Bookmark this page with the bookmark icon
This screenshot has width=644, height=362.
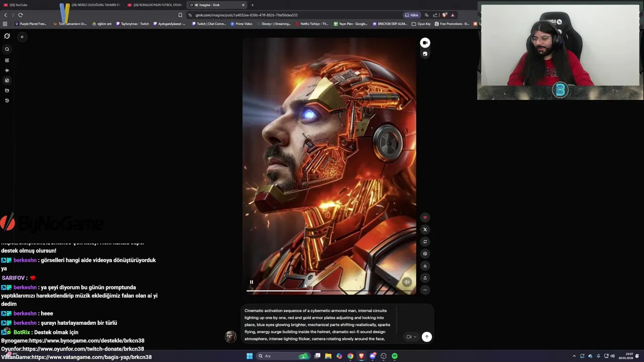(180, 15)
